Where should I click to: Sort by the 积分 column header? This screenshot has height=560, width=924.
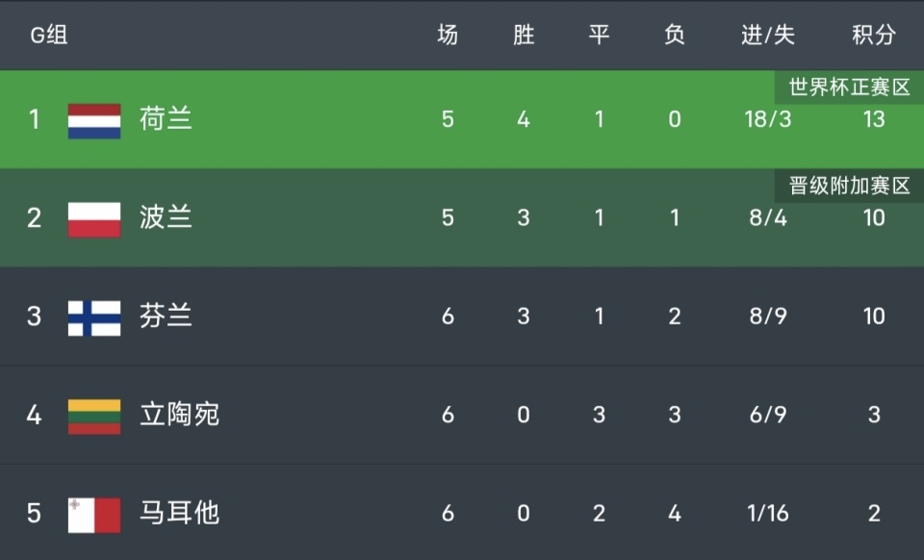tap(873, 36)
